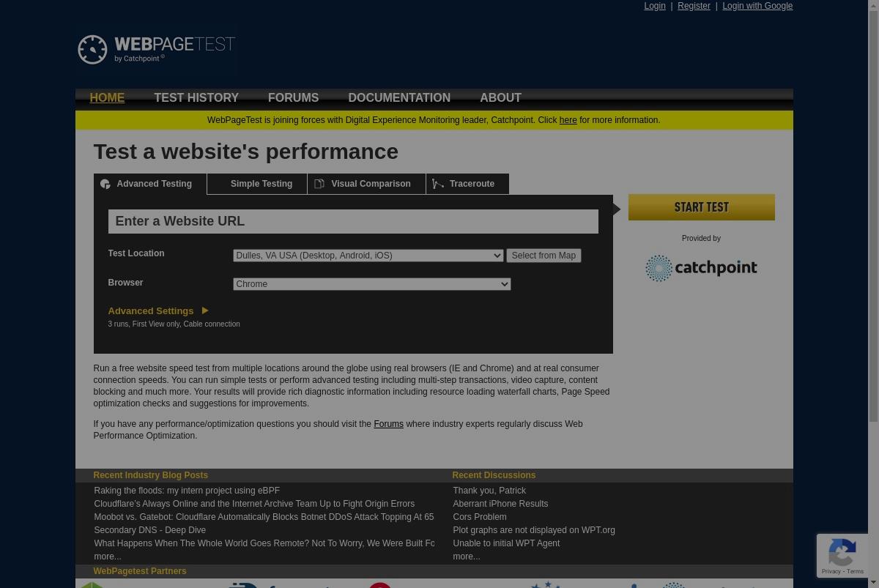This screenshot has height=588, width=879.
Task: Switch to Visual Comparison tab
Action: pyautogui.click(x=366, y=184)
